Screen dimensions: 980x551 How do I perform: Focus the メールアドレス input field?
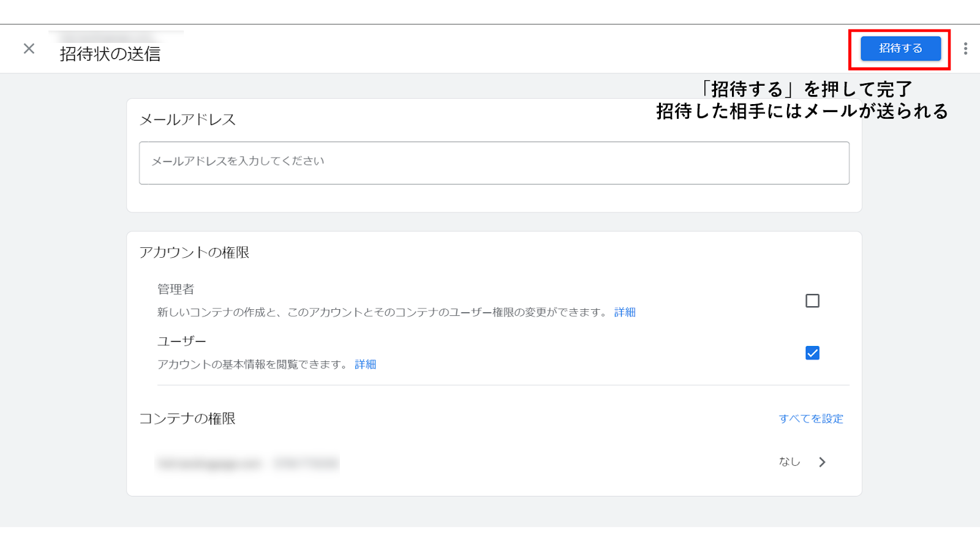[x=494, y=163]
